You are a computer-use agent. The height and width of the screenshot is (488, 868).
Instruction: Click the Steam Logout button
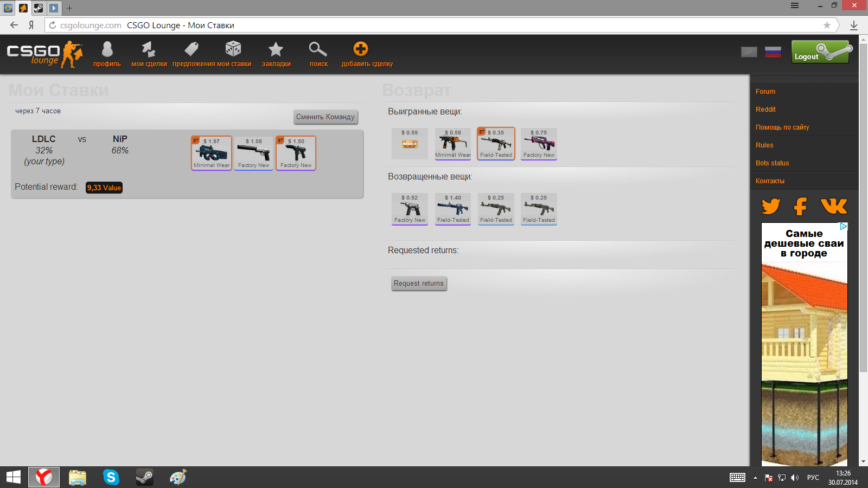pos(821,52)
